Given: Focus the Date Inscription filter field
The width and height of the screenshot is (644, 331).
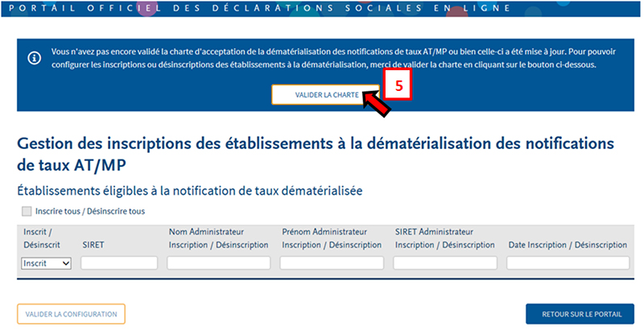Looking at the screenshot, I should click(568, 263).
